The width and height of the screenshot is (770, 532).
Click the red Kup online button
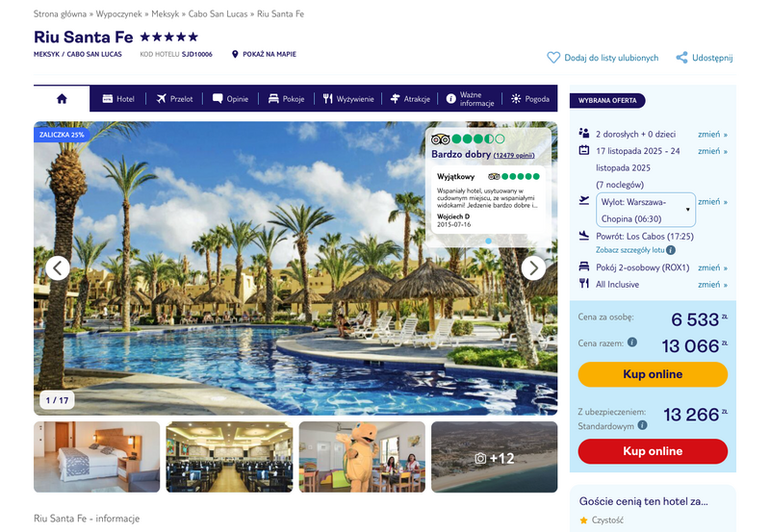point(653,451)
